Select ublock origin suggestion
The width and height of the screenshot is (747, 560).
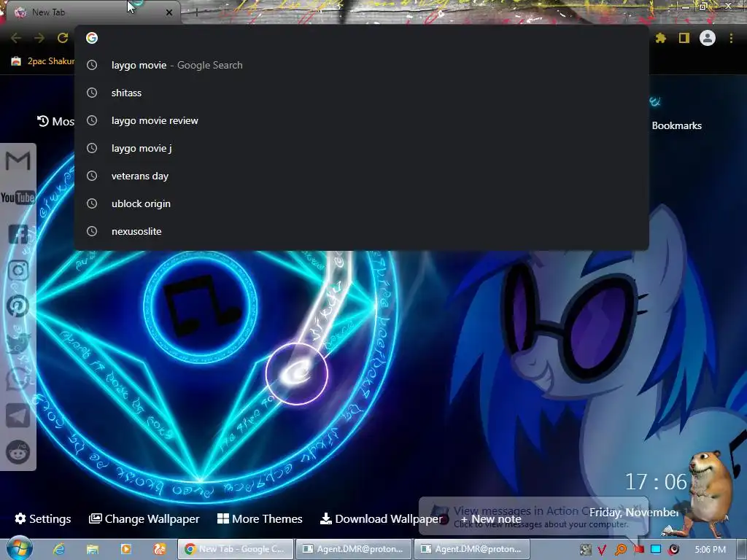pos(362,203)
